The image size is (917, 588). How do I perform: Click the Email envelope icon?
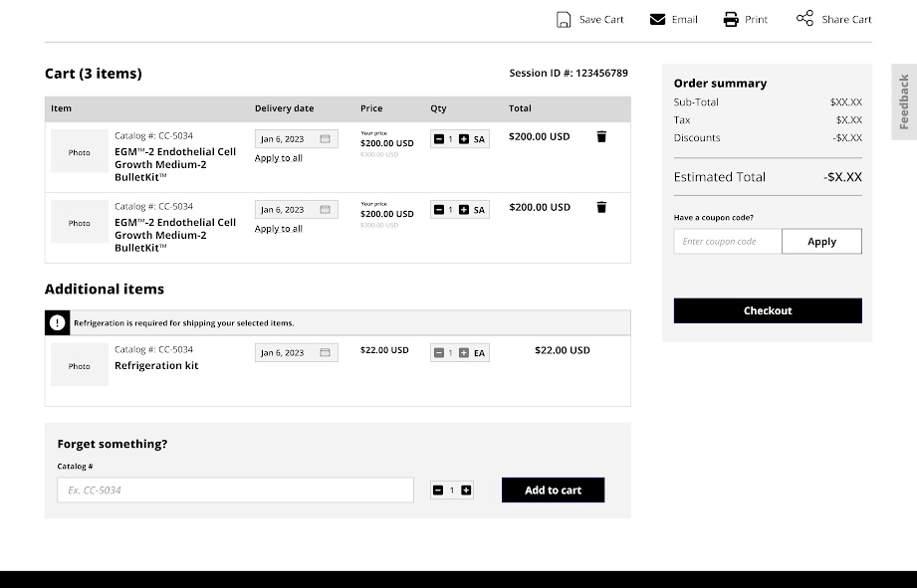657,19
